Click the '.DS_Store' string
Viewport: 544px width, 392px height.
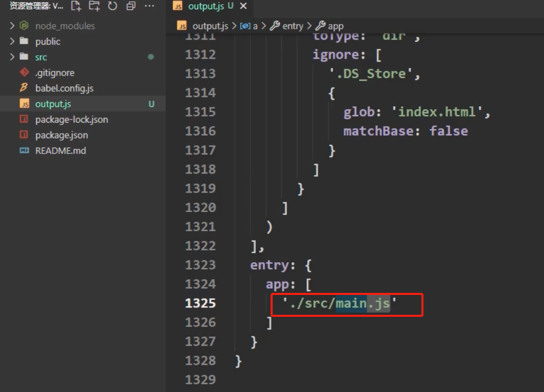(370, 74)
